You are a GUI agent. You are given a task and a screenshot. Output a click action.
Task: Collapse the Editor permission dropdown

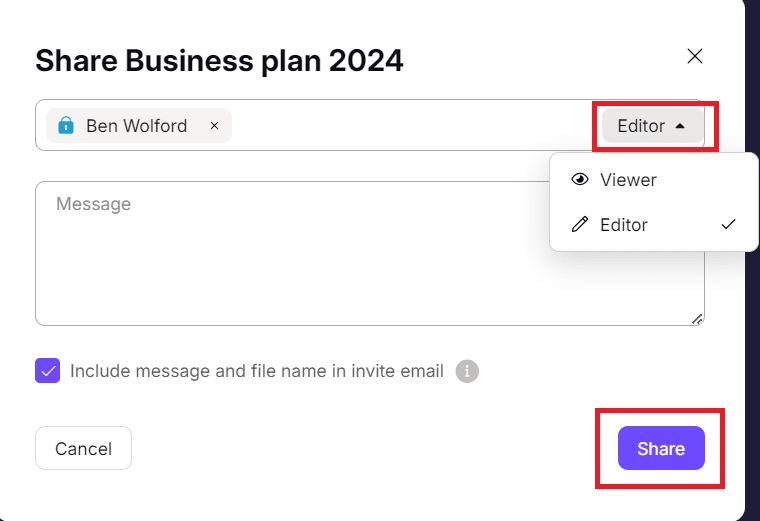652,126
